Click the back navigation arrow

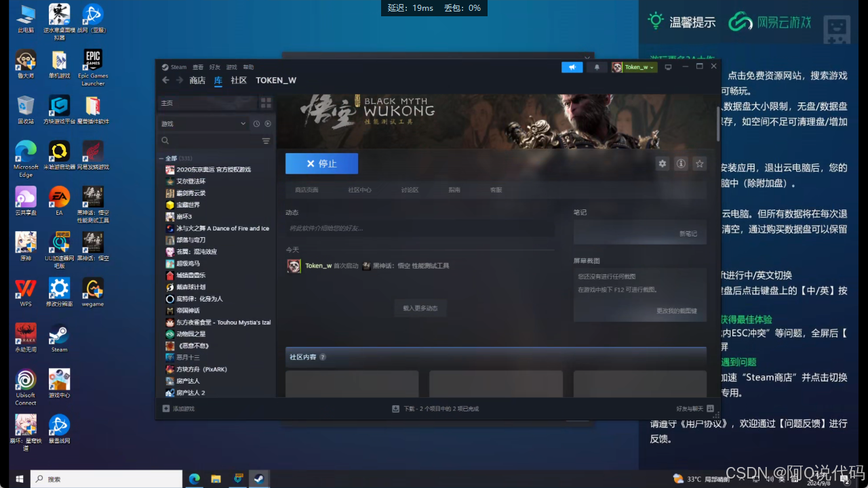click(x=165, y=80)
